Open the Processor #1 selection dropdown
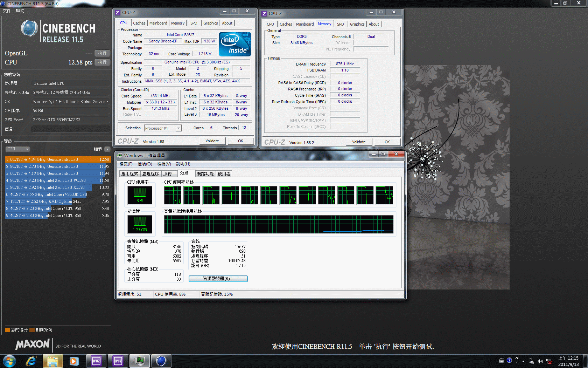The height and width of the screenshot is (368, 588). click(163, 128)
